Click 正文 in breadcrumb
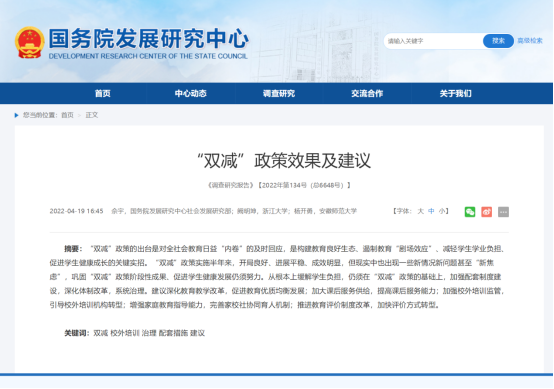 click(92, 115)
